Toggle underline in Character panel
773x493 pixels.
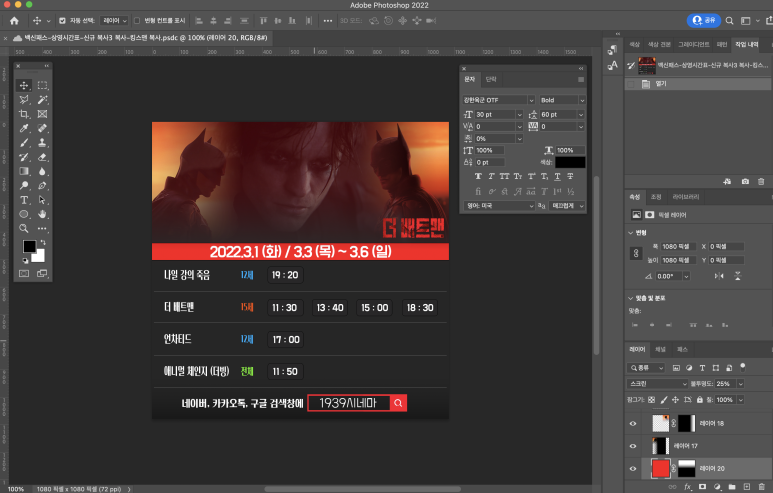(557, 176)
